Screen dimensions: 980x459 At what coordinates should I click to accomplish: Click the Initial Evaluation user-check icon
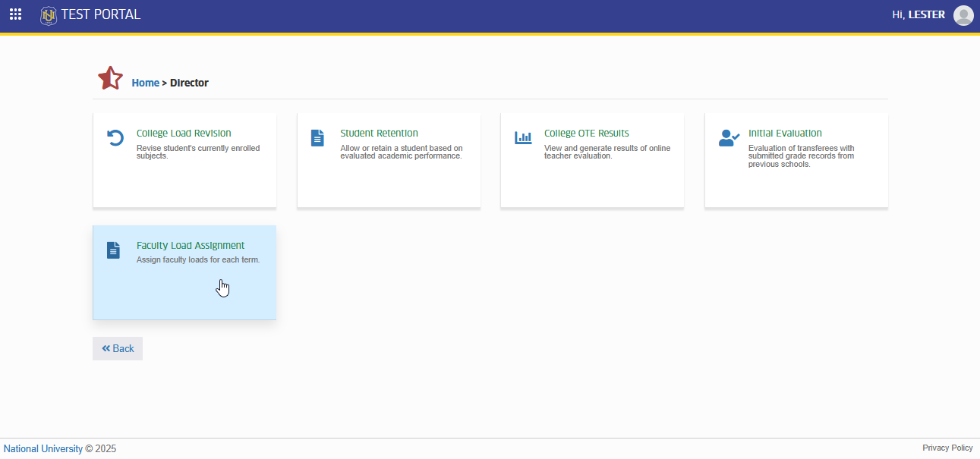pos(729,138)
